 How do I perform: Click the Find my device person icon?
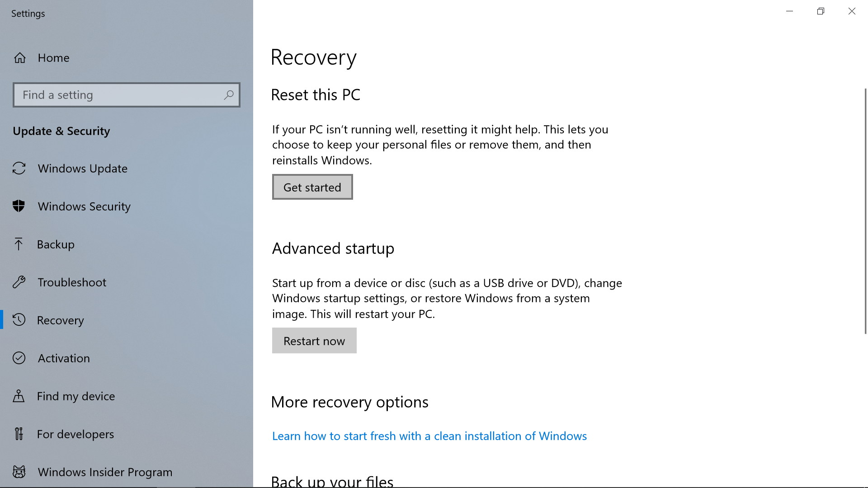(19, 396)
